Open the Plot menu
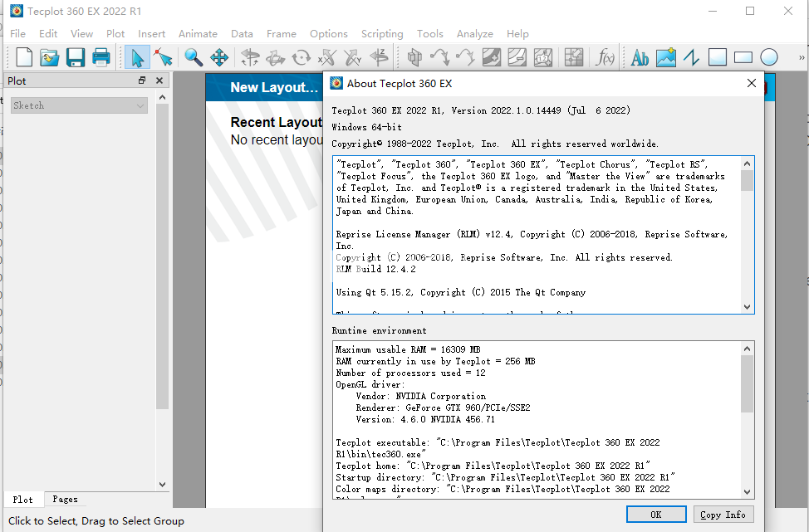Image resolution: width=809 pixels, height=532 pixels. pos(115,33)
